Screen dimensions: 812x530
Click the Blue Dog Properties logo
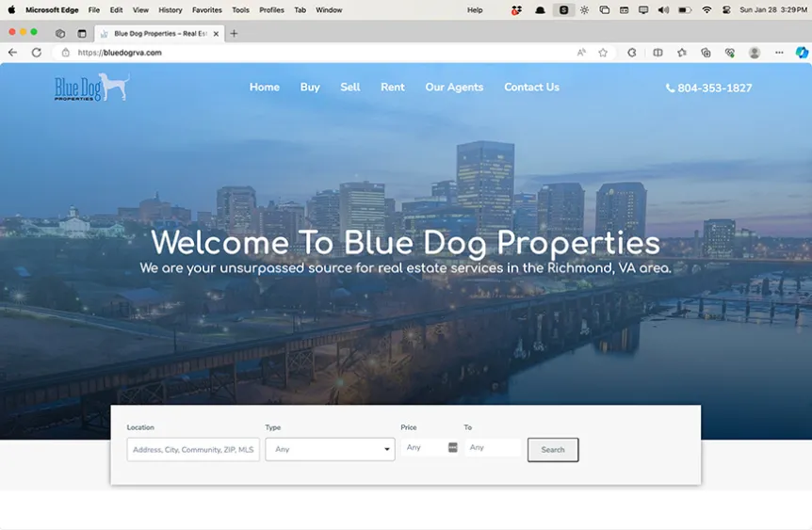(92, 87)
